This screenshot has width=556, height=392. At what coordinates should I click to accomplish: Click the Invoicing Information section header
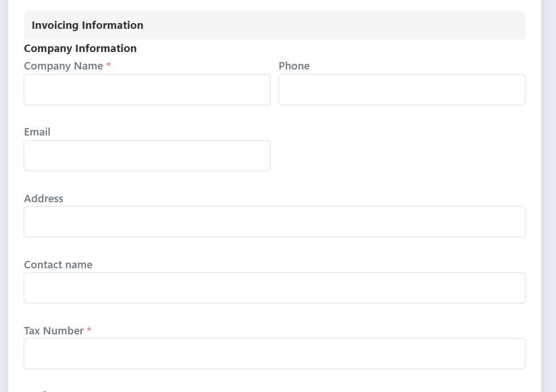(x=275, y=25)
